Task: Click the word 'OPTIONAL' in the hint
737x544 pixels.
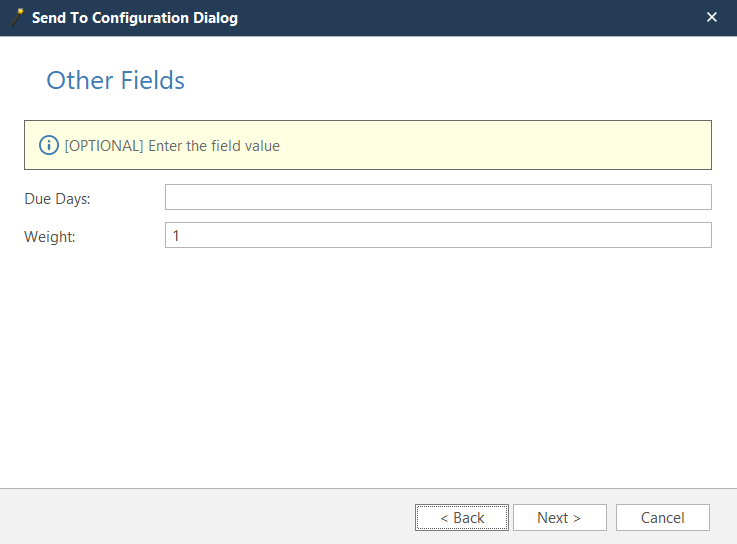Action: [x=104, y=146]
